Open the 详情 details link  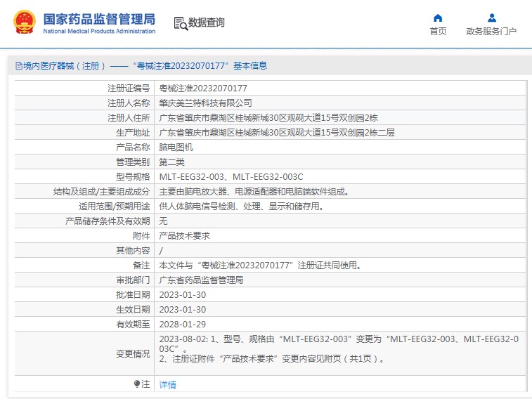[167, 385]
